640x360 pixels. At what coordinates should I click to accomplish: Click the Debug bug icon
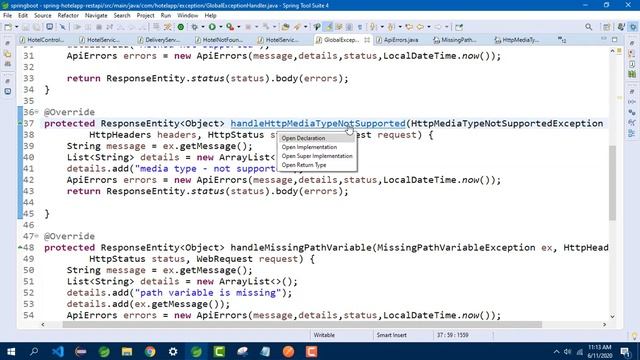click(x=195, y=27)
